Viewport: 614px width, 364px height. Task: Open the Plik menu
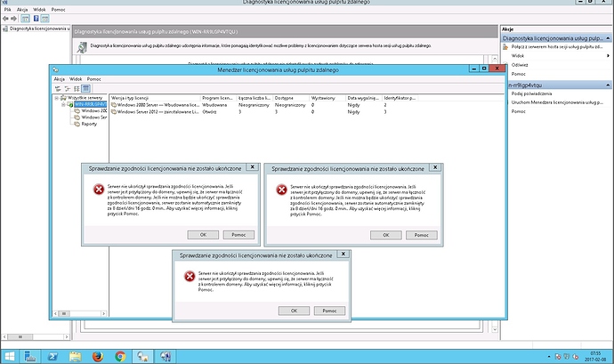(x=7, y=10)
